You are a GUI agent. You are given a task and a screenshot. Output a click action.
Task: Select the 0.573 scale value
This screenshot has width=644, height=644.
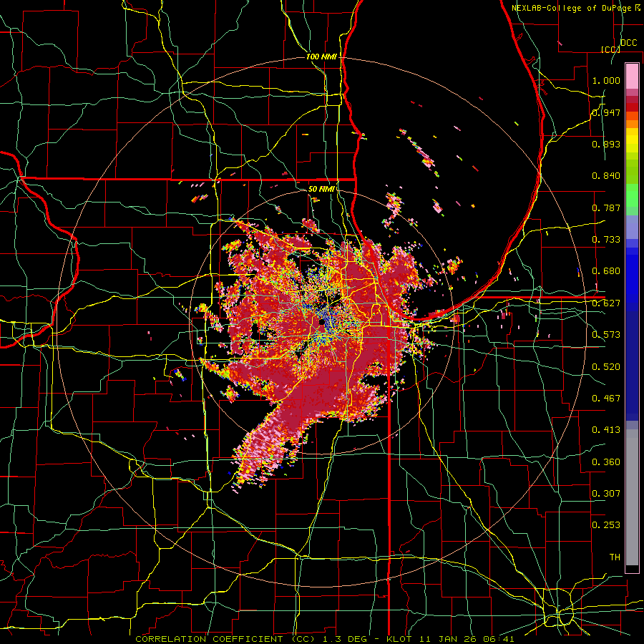(x=606, y=335)
